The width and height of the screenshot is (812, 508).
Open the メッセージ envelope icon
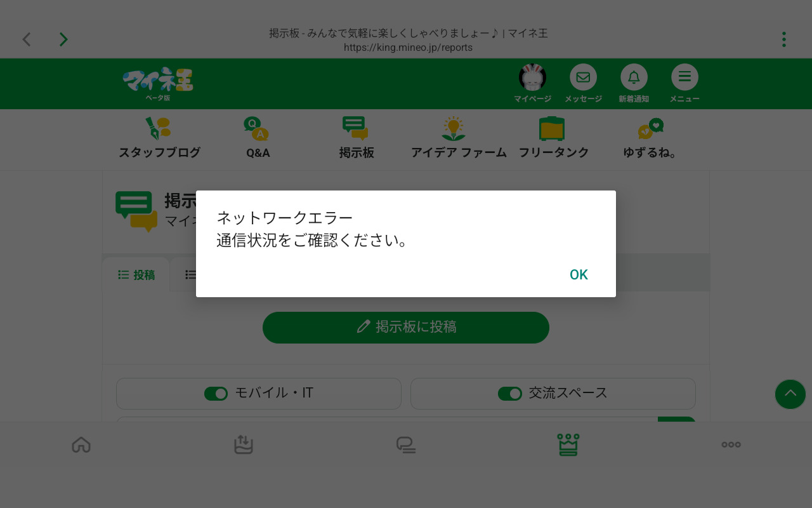click(583, 77)
